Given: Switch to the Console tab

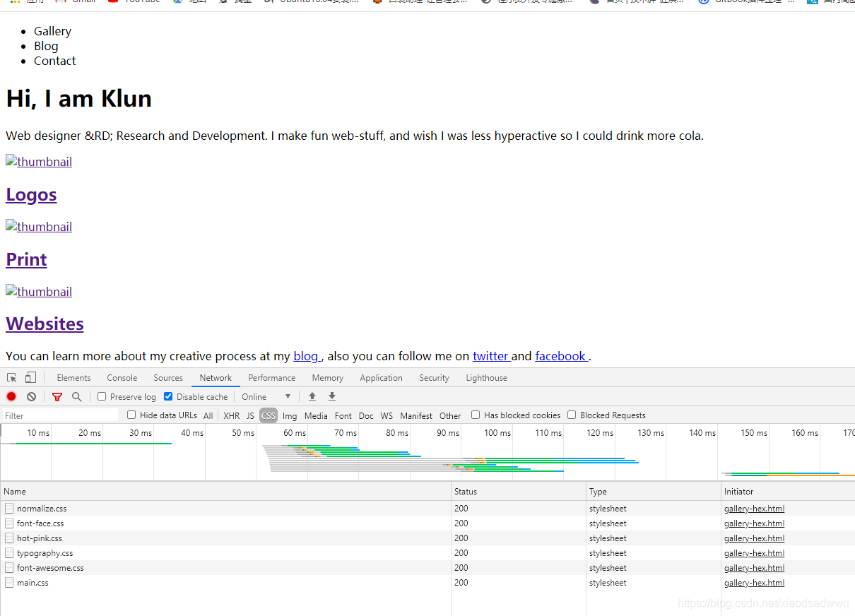Looking at the screenshot, I should pyautogui.click(x=122, y=377).
